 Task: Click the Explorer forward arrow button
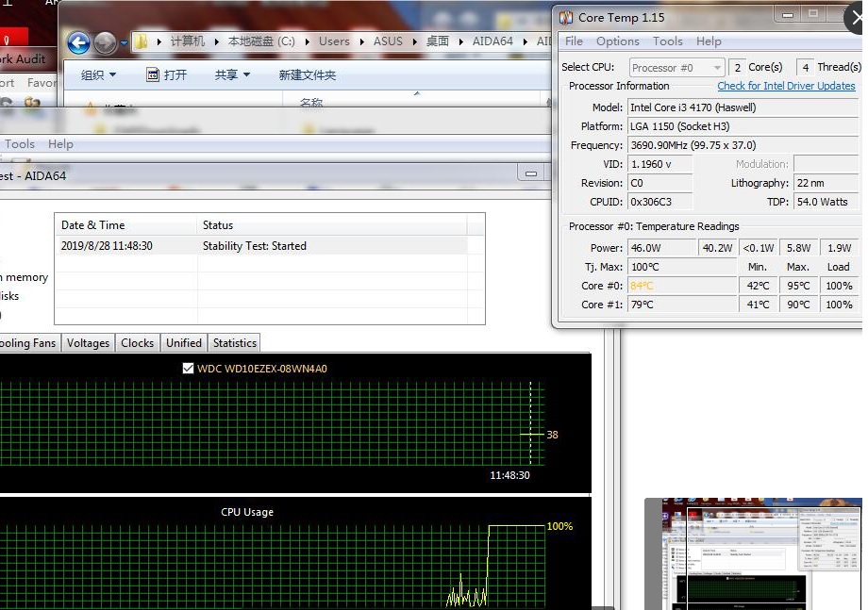point(105,42)
